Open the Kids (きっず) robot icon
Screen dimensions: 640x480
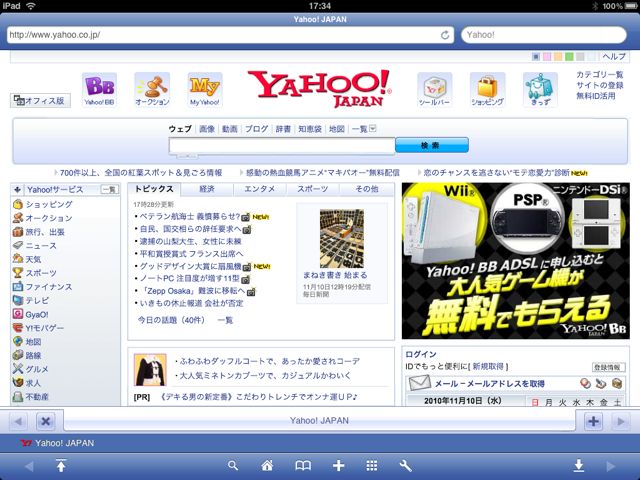[540, 90]
